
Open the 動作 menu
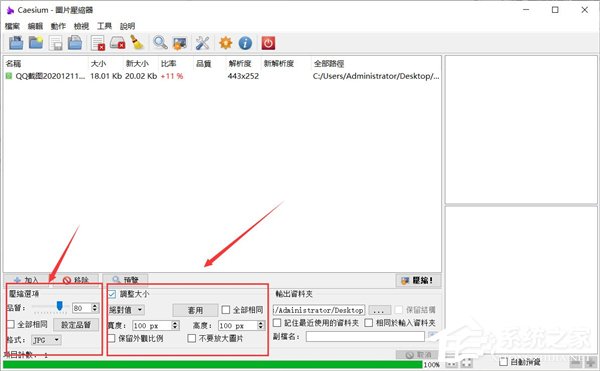pyautogui.click(x=58, y=26)
